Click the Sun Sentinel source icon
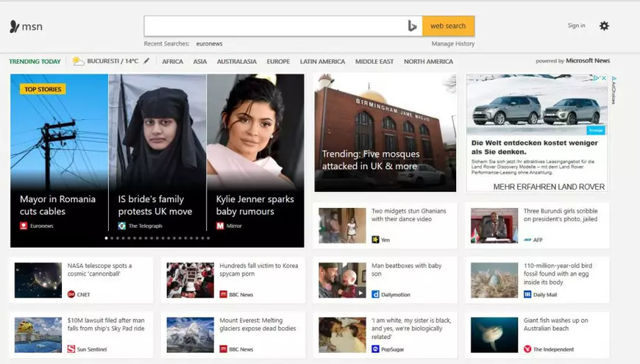The width and height of the screenshot is (640, 364). (x=71, y=349)
